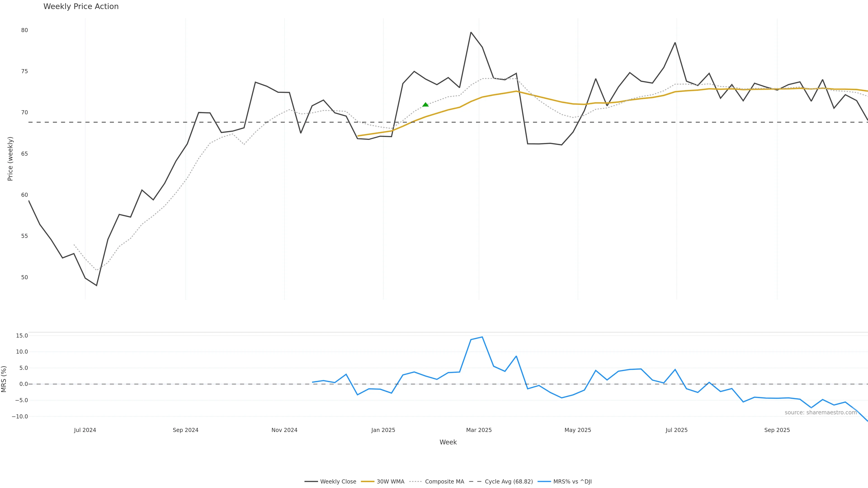The width and height of the screenshot is (868, 488).
Task: Click the dotted Composite MA legend swatch
Action: pyautogui.click(x=416, y=482)
